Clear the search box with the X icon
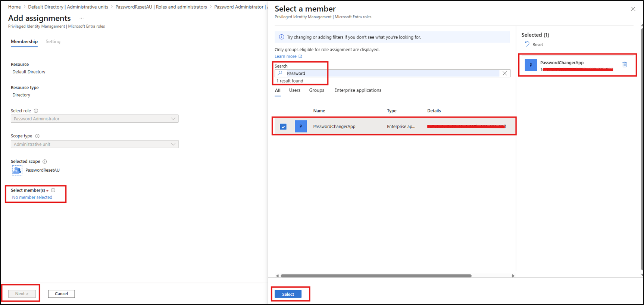The image size is (644, 305). [504, 73]
